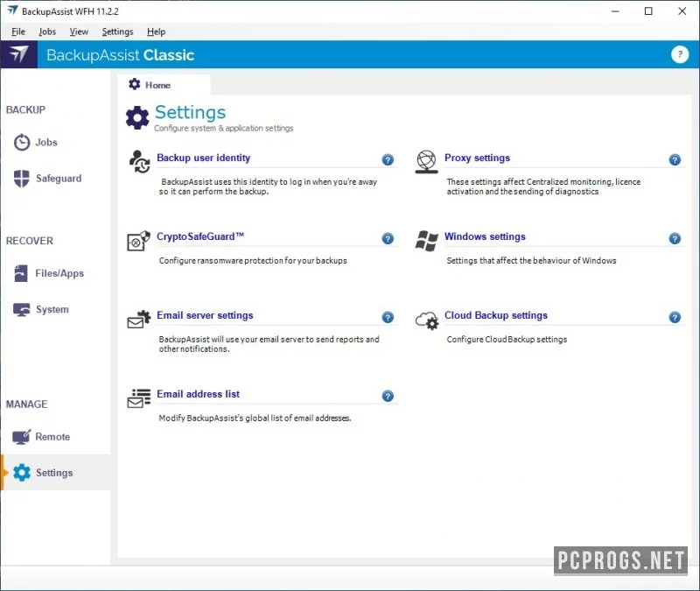Viewport: 700px width, 591px height.
Task: Open Email server settings link
Action: (x=205, y=315)
